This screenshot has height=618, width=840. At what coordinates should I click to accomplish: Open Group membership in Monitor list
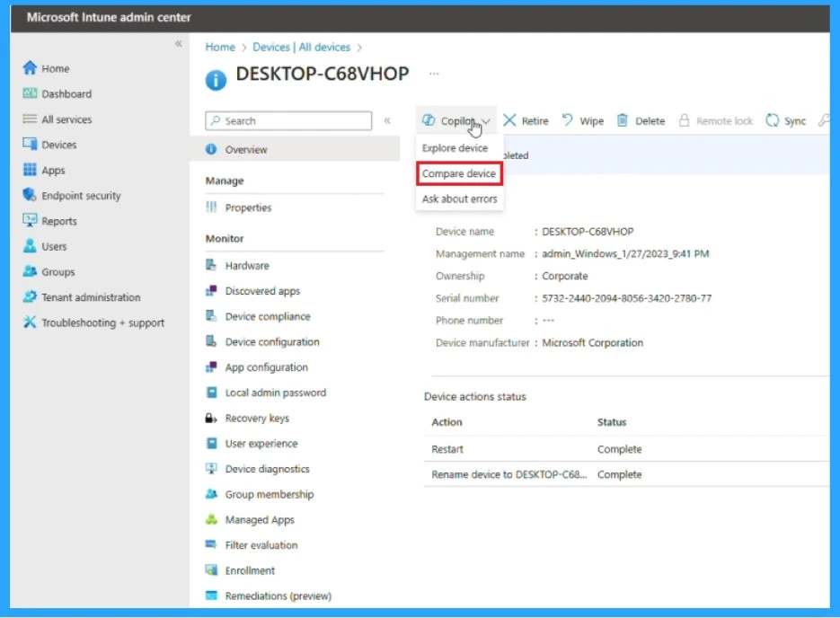[x=270, y=494]
